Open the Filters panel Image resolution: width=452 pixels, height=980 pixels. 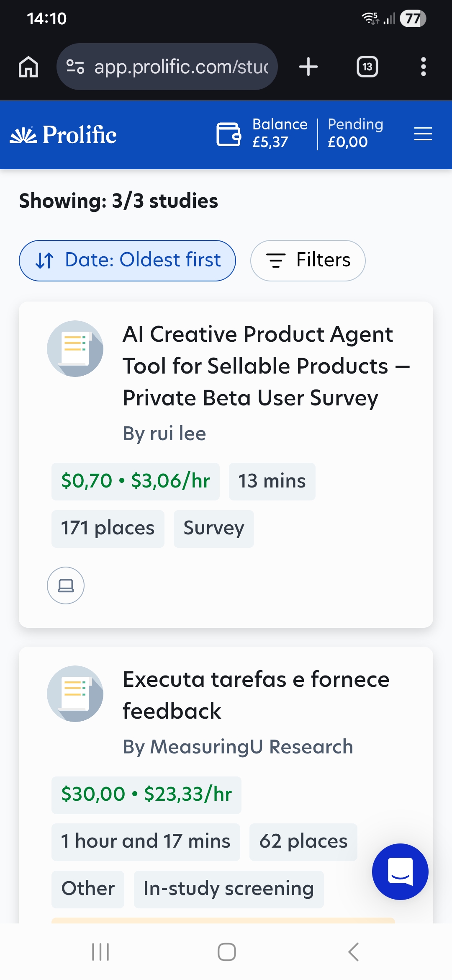(x=308, y=260)
